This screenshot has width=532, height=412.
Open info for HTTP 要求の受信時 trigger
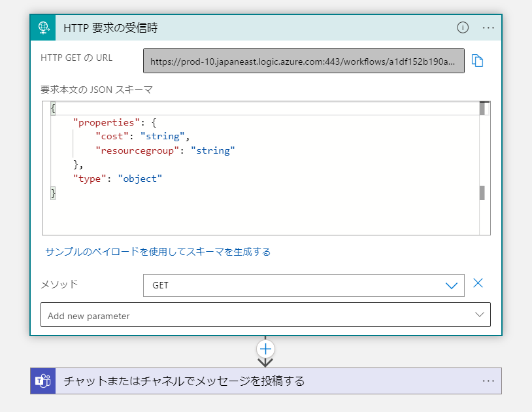pos(463,27)
